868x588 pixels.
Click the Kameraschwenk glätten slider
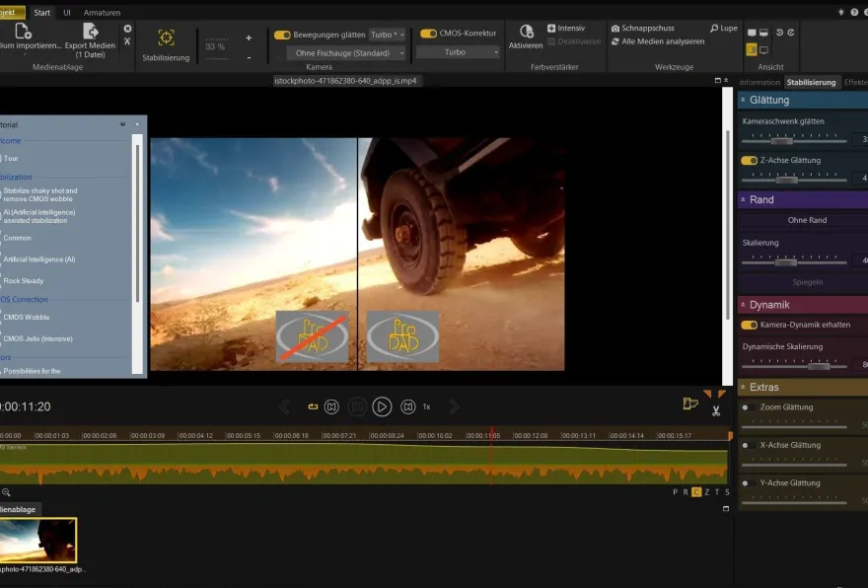[794, 139]
